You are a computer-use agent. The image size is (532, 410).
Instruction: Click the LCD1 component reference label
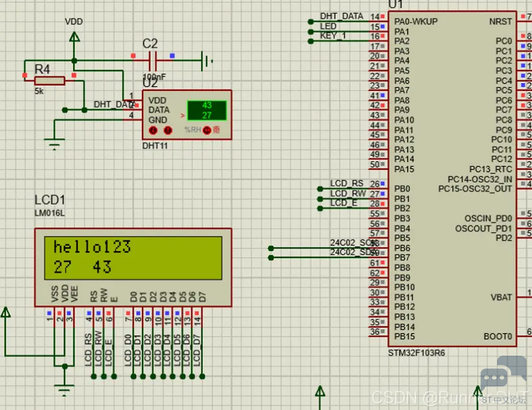pos(50,199)
